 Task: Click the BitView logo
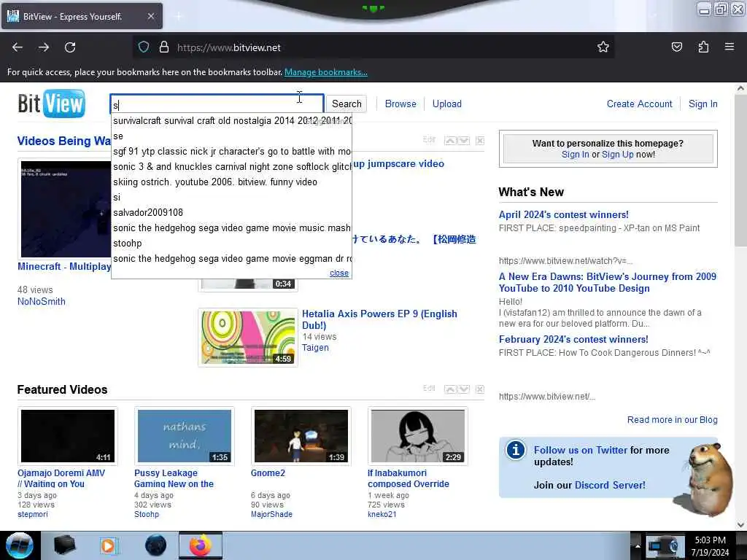coord(51,104)
